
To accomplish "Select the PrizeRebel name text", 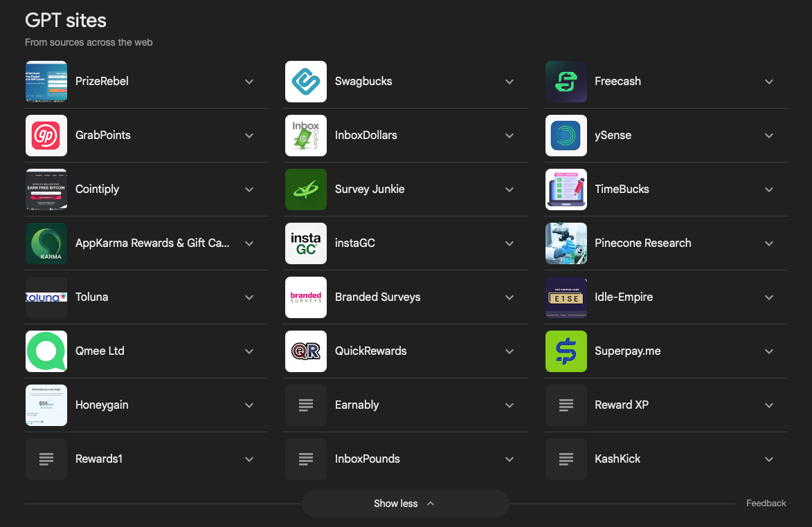I will [102, 81].
